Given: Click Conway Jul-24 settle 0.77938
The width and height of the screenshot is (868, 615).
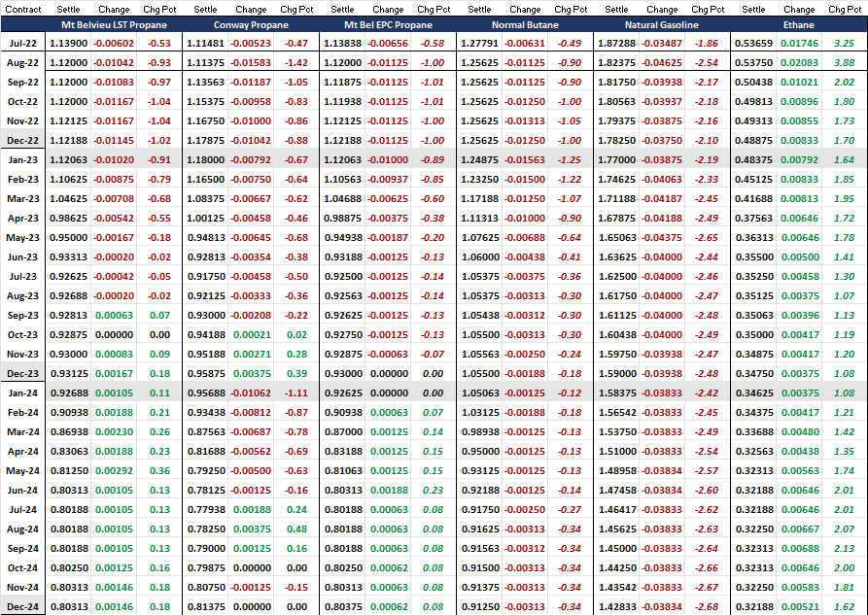Looking at the screenshot, I should [205, 510].
